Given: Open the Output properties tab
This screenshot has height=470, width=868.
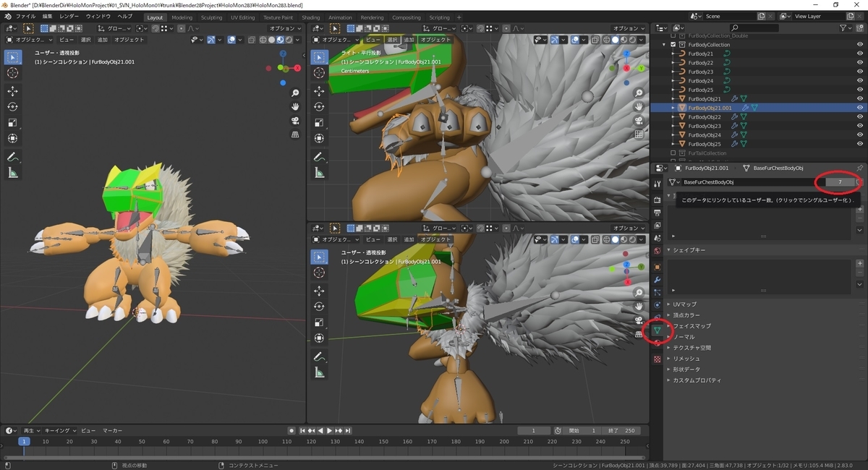Looking at the screenshot, I should tap(657, 213).
